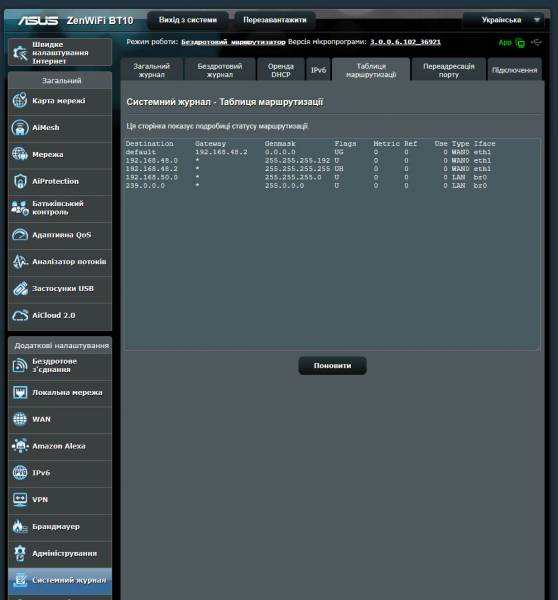558x600 pixels.
Task: Click the ASUS logo
Action: pyautogui.click(x=38, y=20)
